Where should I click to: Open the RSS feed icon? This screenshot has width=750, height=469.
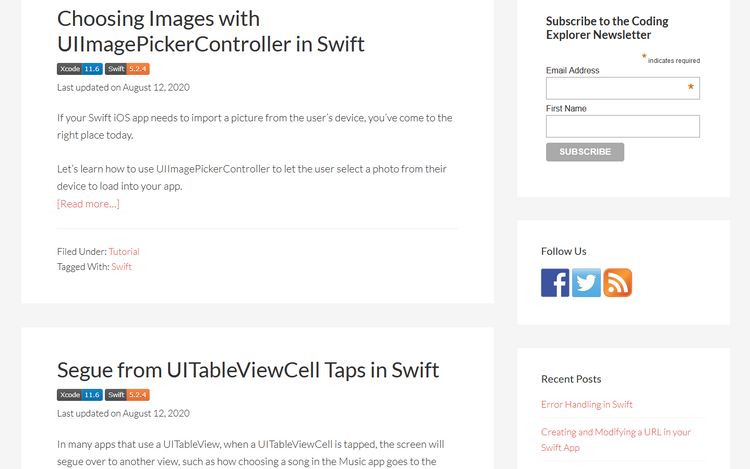618,283
